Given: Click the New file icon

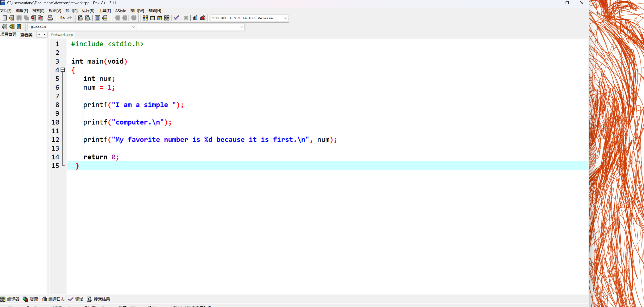Looking at the screenshot, I should 5,18.
